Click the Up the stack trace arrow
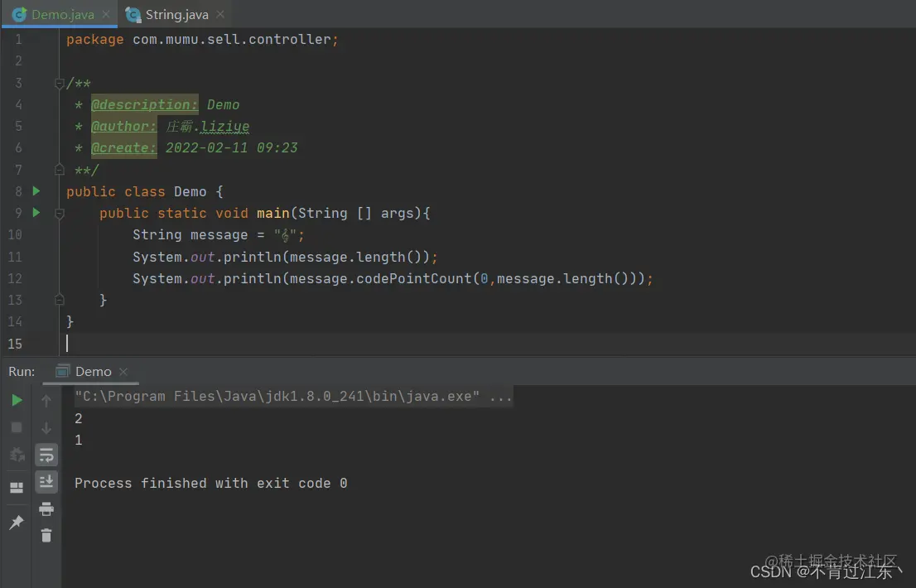This screenshot has height=588, width=916. click(x=46, y=401)
